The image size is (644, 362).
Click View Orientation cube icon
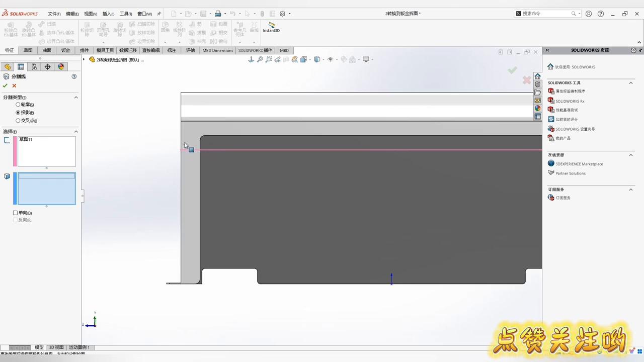click(303, 59)
